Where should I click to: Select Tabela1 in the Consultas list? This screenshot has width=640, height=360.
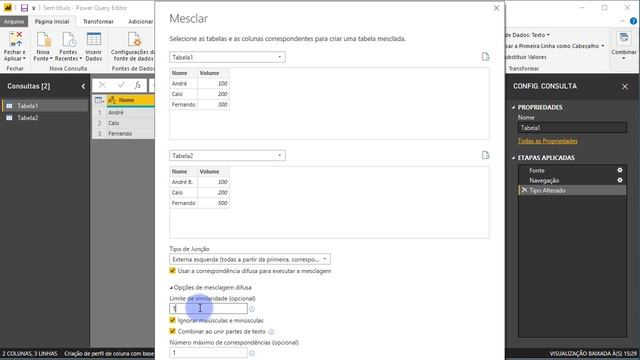coord(44,106)
